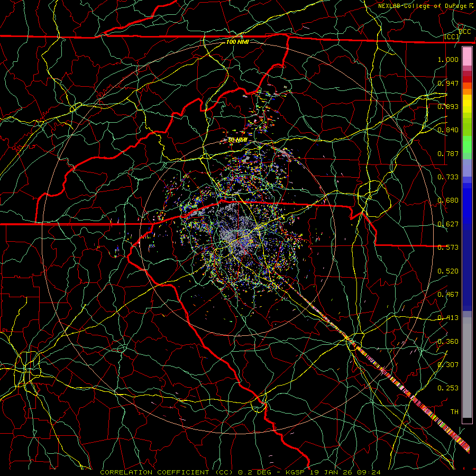This screenshot has width=476, height=476.
Task: Click the KGSP radar site identifier
Action: [x=295, y=472]
